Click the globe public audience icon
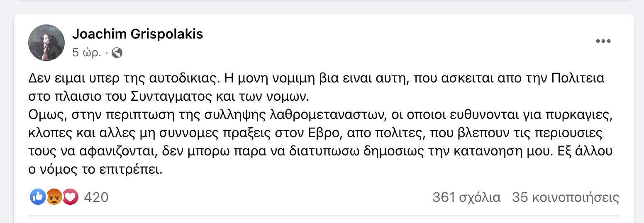 (117, 53)
